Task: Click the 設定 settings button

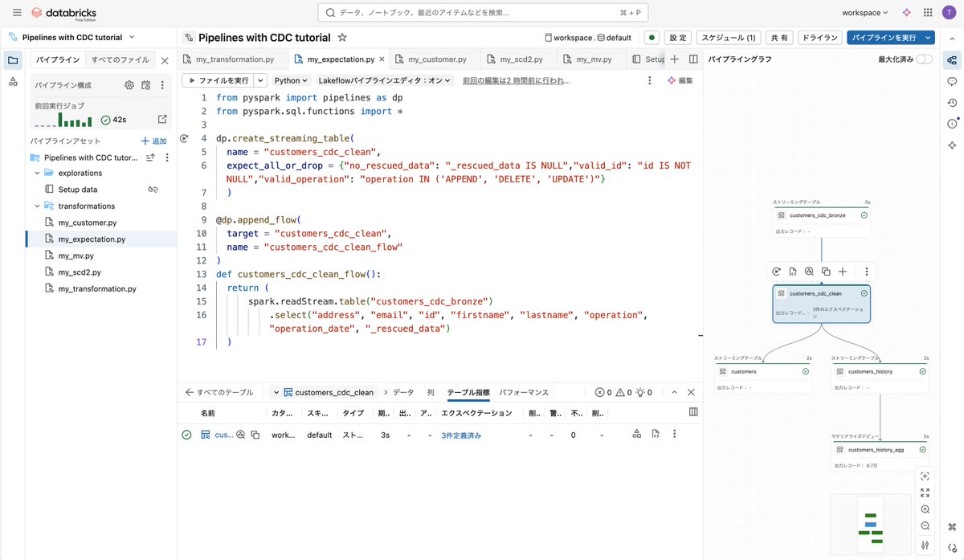Action: point(678,38)
